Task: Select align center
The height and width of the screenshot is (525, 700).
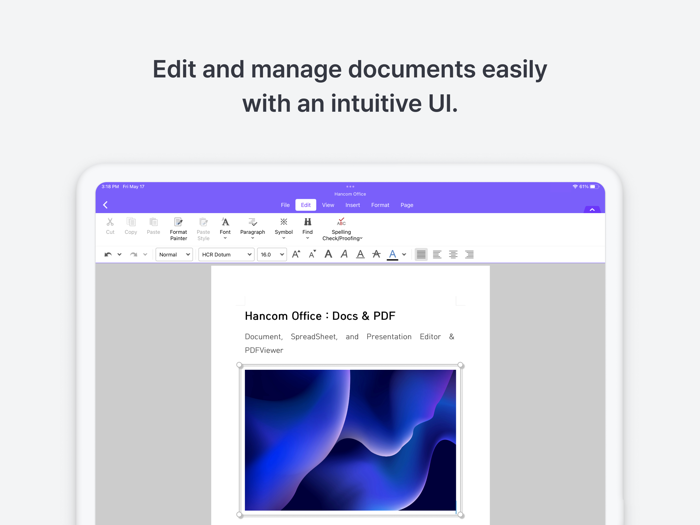Action: pyautogui.click(x=453, y=254)
